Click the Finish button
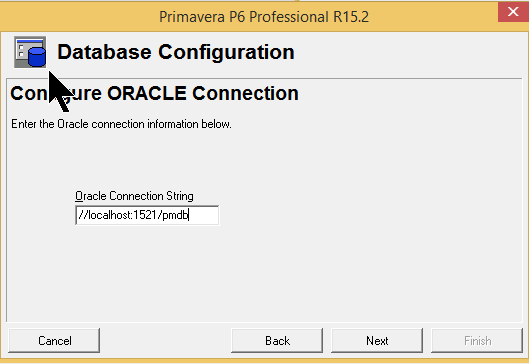Screen dimensions: 529x364 [477, 341]
